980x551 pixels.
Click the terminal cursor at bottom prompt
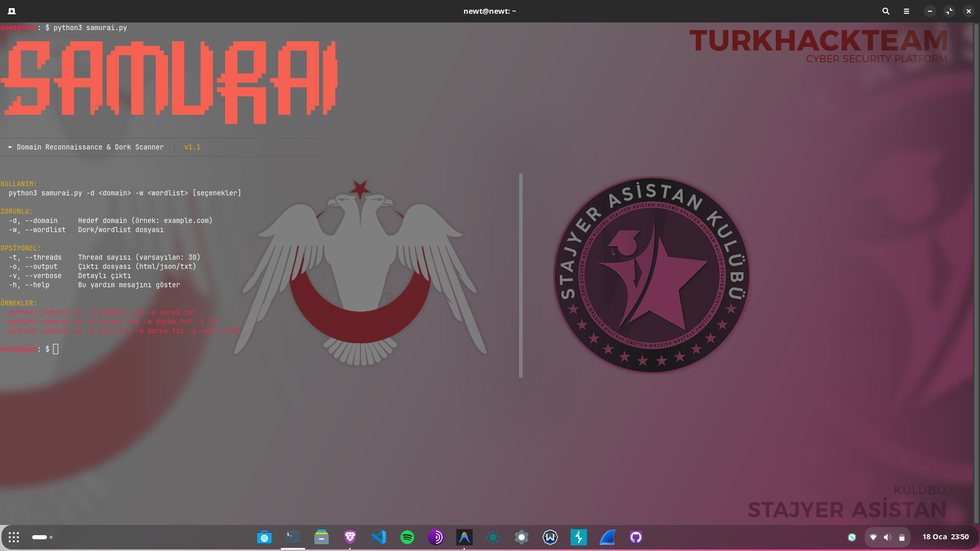coord(56,349)
